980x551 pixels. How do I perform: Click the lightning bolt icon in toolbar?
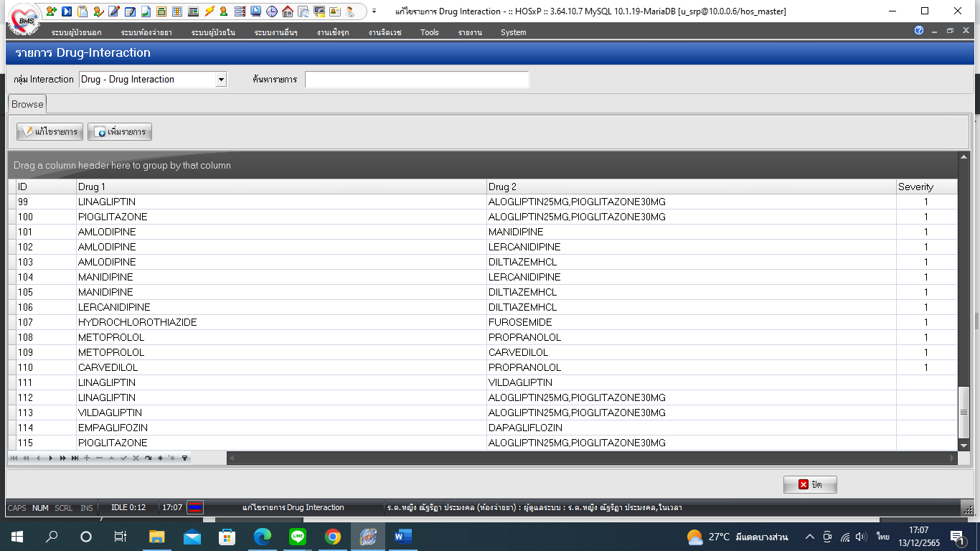tap(209, 11)
